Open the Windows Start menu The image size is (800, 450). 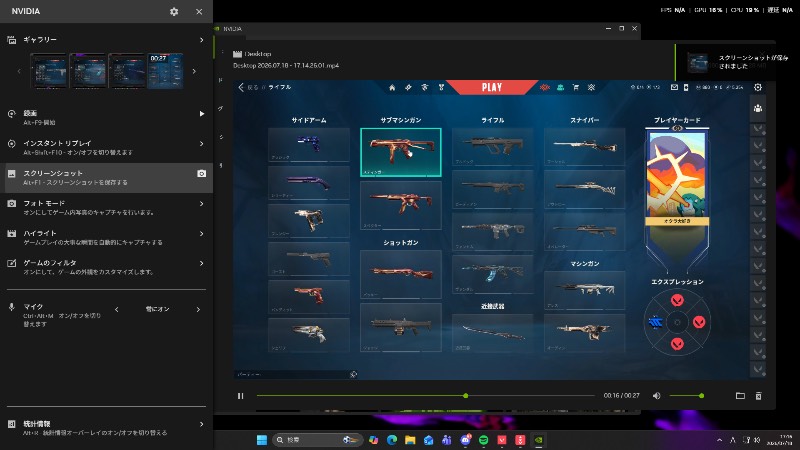[x=262, y=440]
